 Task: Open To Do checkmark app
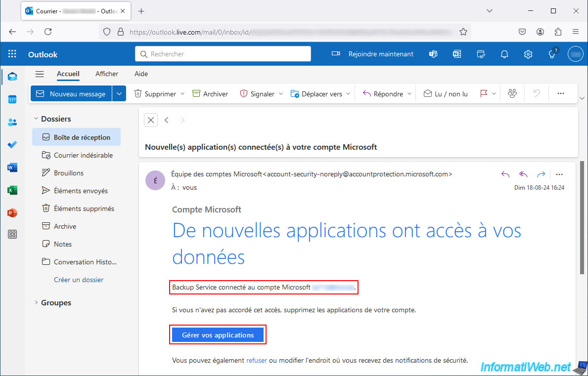coord(12,145)
